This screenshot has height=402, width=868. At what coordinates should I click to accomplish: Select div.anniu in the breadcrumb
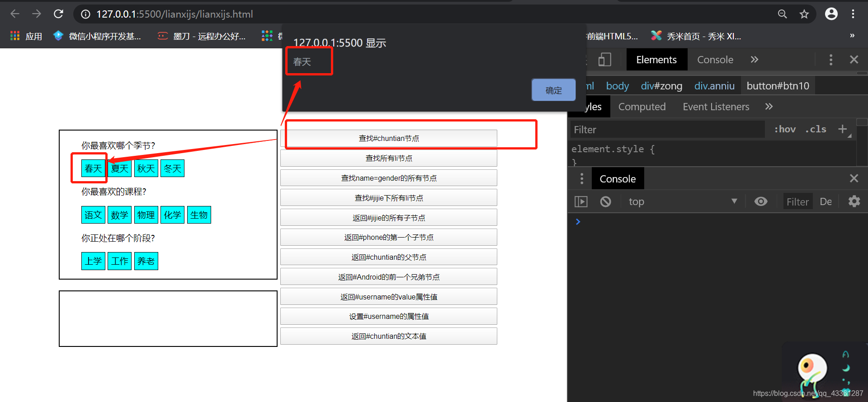click(714, 86)
